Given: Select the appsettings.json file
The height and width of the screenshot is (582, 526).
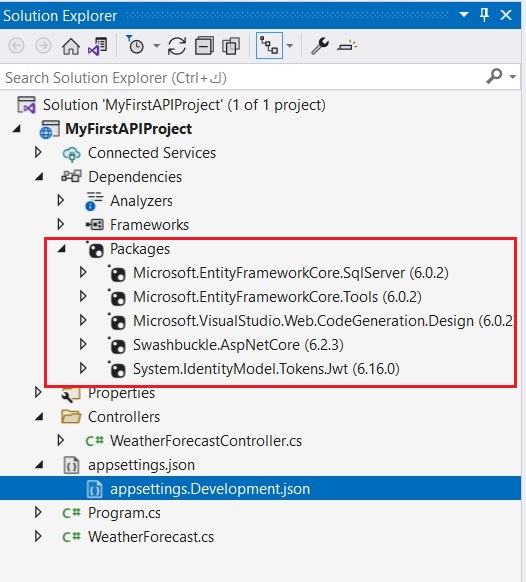Looking at the screenshot, I should pos(141,465).
